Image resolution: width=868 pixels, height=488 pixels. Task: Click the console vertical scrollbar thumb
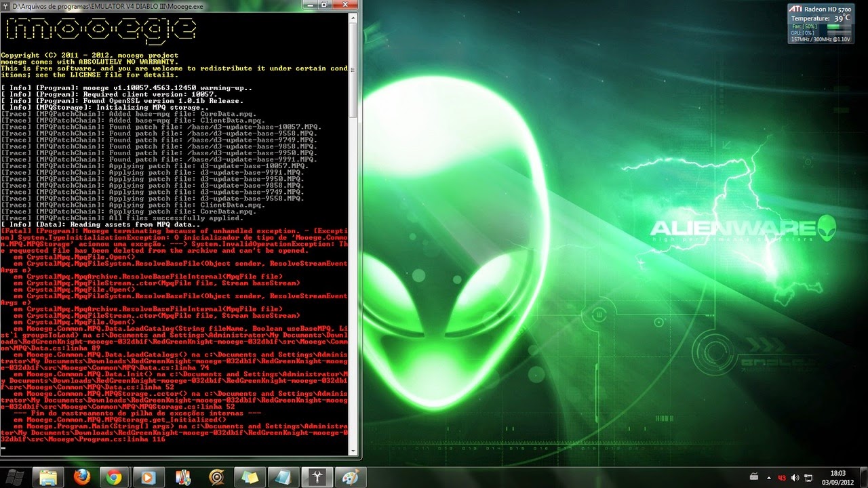[x=353, y=69]
